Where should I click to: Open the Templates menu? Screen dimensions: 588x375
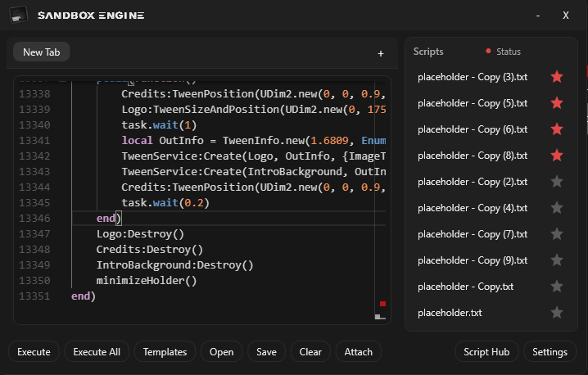(x=165, y=352)
